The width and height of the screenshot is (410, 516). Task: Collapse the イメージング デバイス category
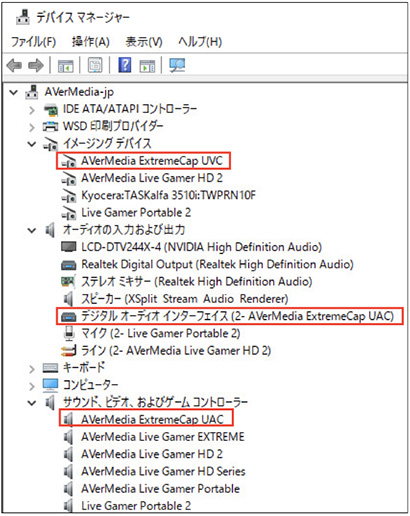[x=32, y=144]
